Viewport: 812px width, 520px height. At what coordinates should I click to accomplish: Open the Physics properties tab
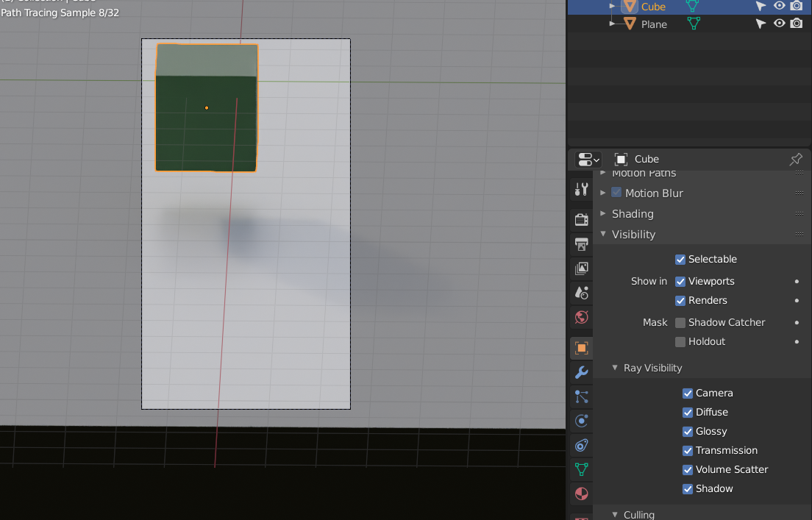(x=581, y=421)
